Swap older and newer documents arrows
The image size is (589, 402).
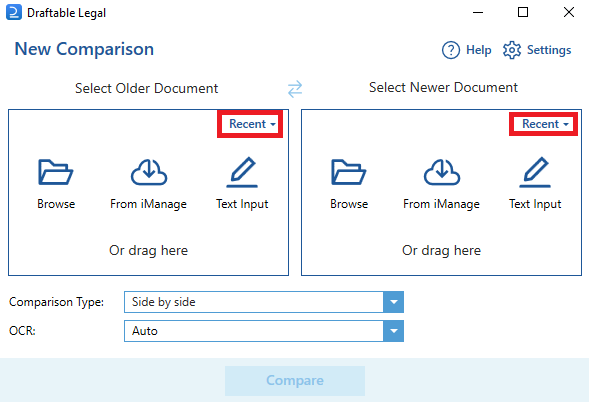(x=295, y=89)
